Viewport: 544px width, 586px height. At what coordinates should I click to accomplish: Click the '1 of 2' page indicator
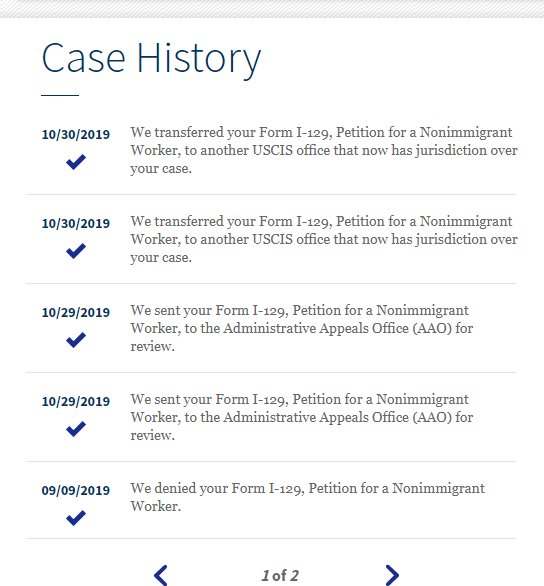click(x=280, y=576)
